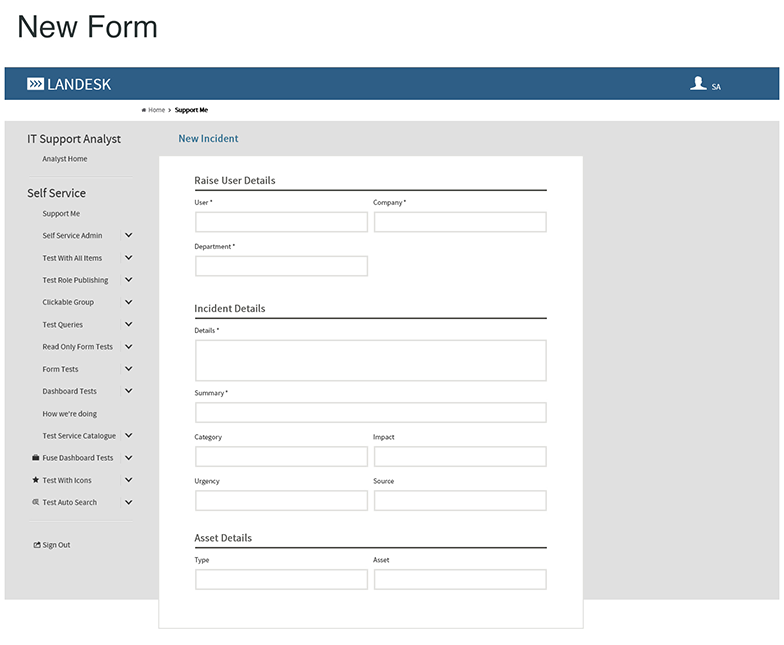Click the Summary input field
The height and width of the screenshot is (645, 784).
[370, 413]
